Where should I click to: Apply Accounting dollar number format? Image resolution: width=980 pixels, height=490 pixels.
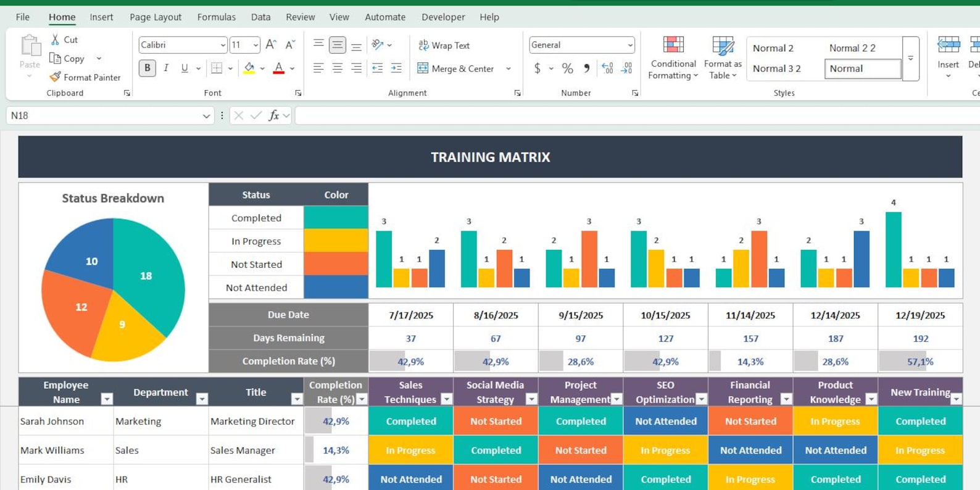538,68
